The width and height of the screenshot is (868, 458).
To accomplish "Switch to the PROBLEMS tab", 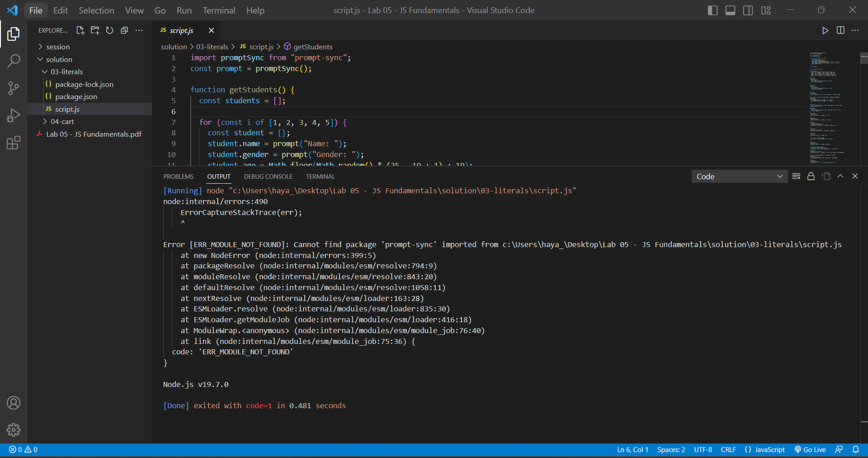I will click(x=179, y=177).
